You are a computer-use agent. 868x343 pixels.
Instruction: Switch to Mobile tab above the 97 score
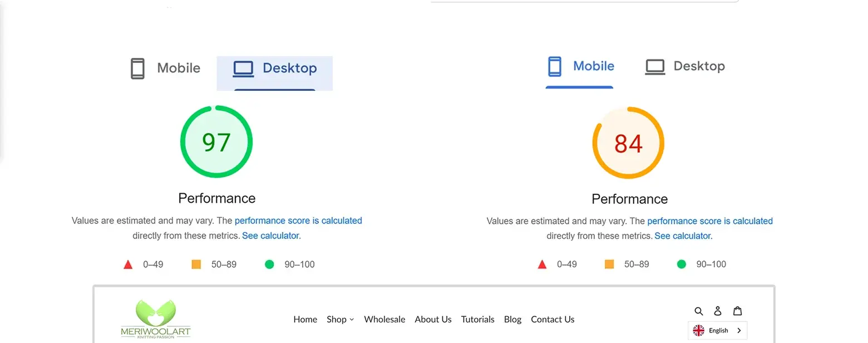pyautogui.click(x=165, y=68)
